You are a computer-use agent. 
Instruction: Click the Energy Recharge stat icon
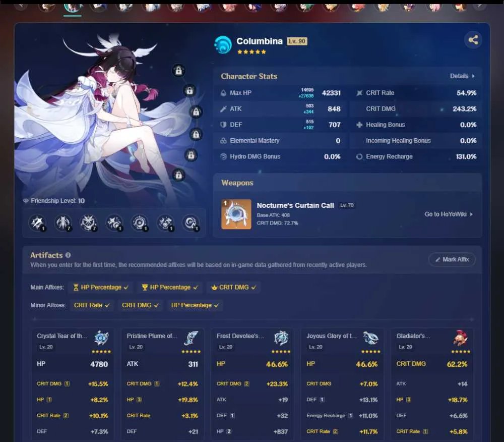[x=359, y=156]
